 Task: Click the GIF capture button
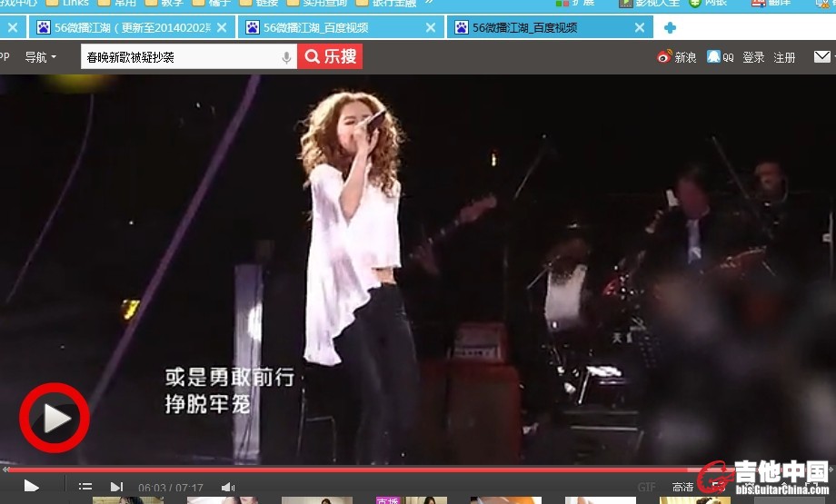pyautogui.click(x=646, y=488)
